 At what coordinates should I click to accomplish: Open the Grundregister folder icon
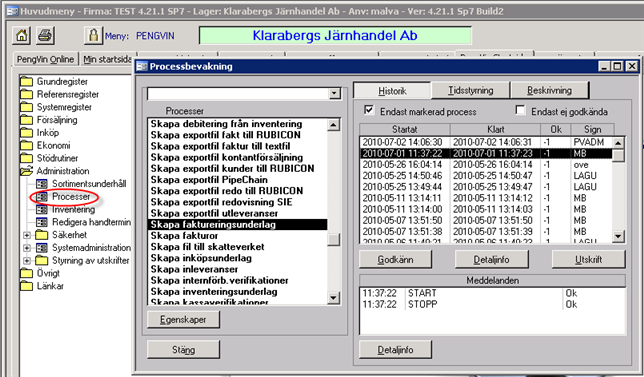pyautogui.click(x=26, y=81)
